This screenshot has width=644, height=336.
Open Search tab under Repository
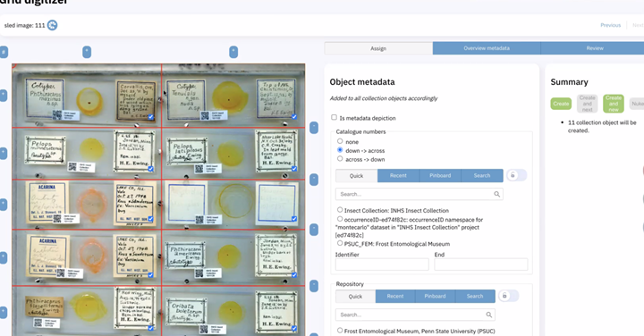tap(475, 296)
